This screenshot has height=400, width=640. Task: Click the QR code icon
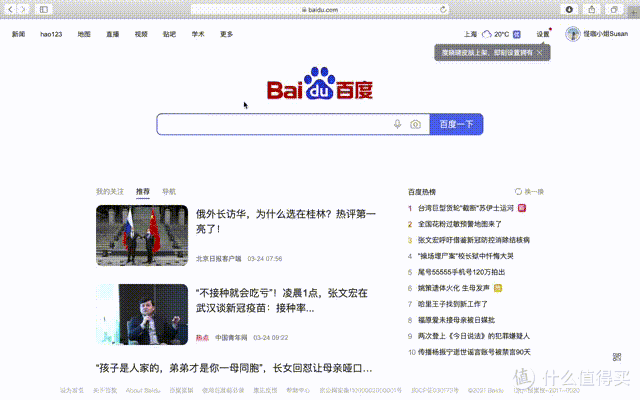pos(617,357)
